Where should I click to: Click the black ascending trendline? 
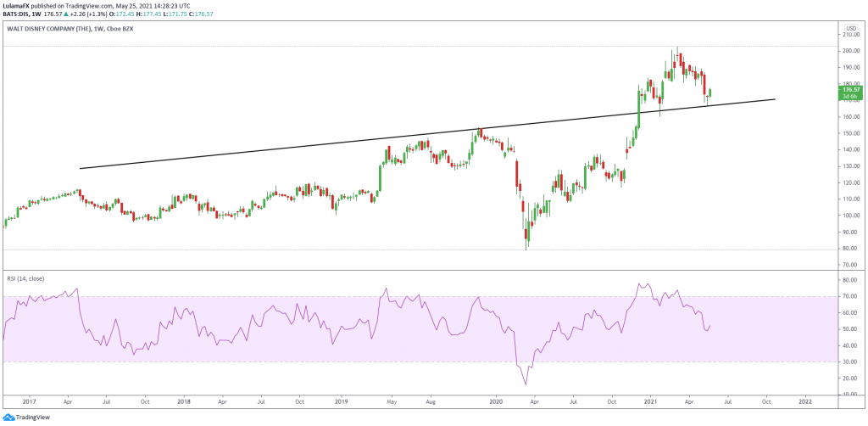point(427,133)
